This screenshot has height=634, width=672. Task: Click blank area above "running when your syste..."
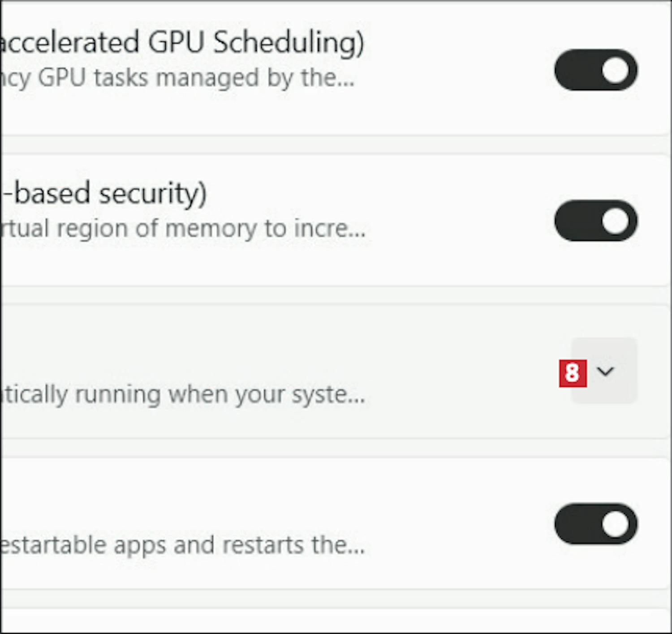tap(224, 345)
